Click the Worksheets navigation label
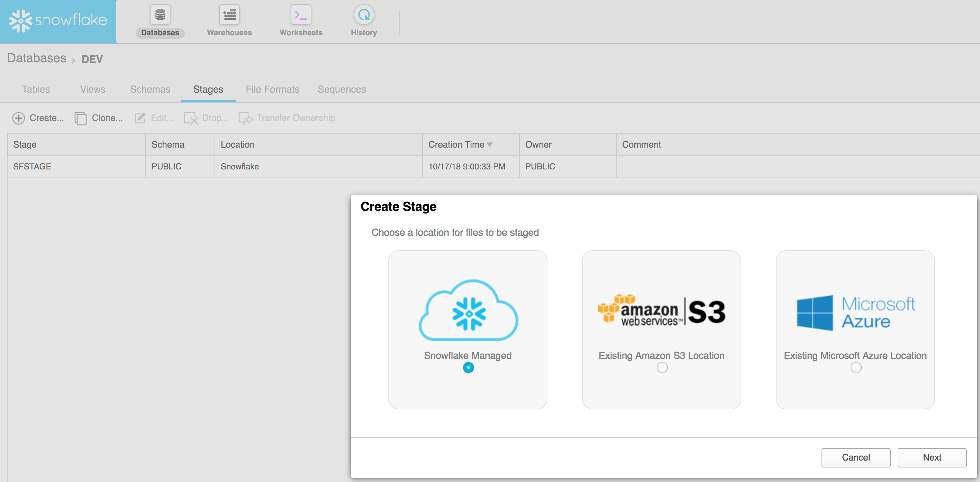This screenshot has height=482, width=980. point(301,33)
